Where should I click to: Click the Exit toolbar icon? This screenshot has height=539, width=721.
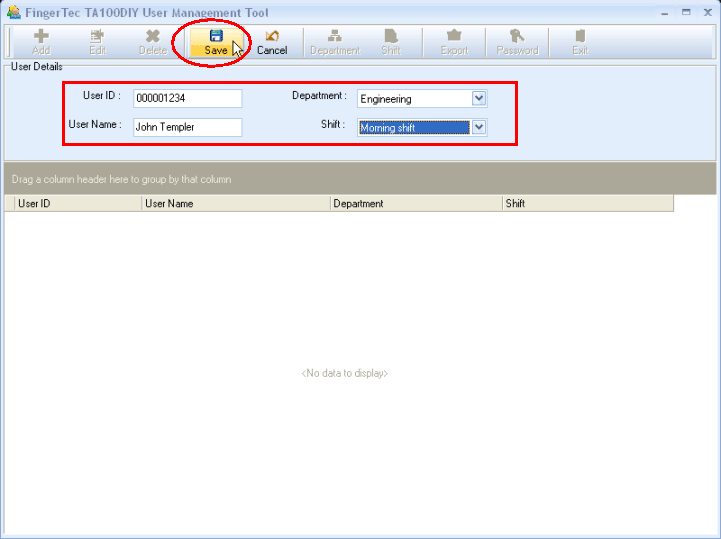[x=580, y=42]
